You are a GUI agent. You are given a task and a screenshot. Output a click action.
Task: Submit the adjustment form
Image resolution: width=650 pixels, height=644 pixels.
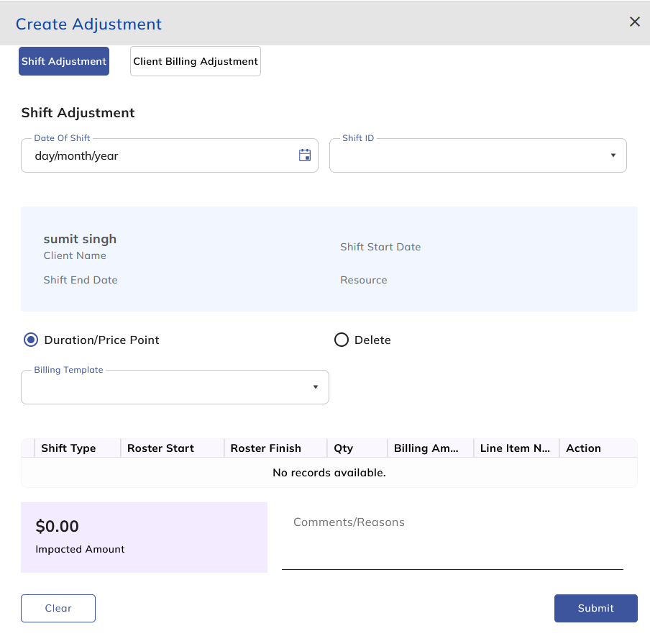tap(595, 608)
